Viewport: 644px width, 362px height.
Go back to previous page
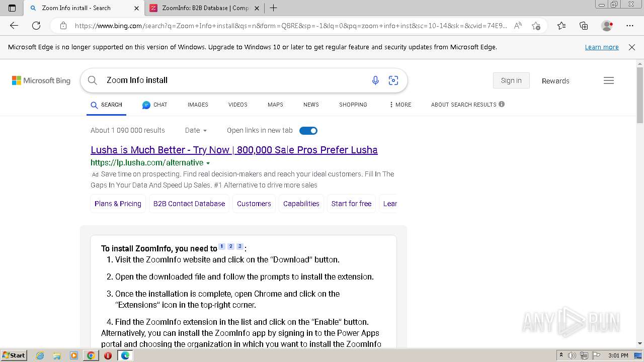coord(14,26)
